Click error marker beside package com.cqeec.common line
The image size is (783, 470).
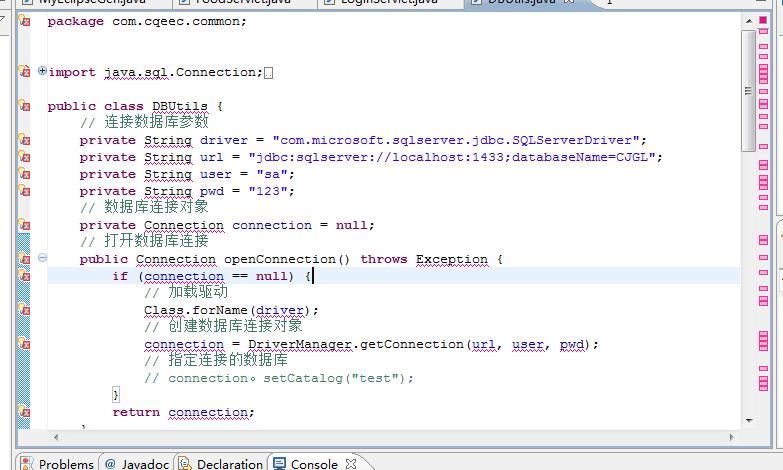pyautogui.click(x=24, y=21)
